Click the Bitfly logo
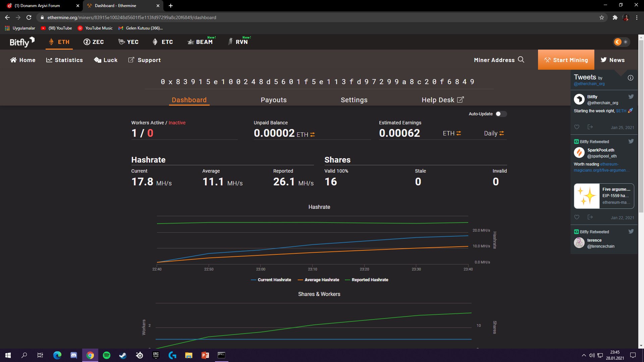The width and height of the screenshot is (644, 362). 22,42
